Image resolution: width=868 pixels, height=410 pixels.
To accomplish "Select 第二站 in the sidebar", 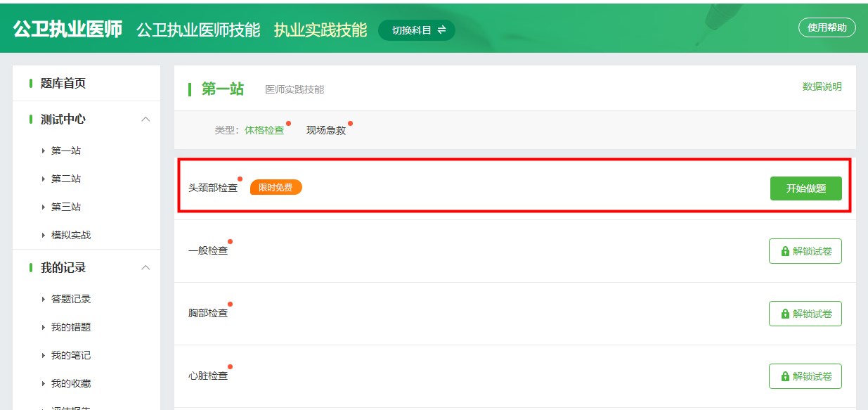I will 65,179.
